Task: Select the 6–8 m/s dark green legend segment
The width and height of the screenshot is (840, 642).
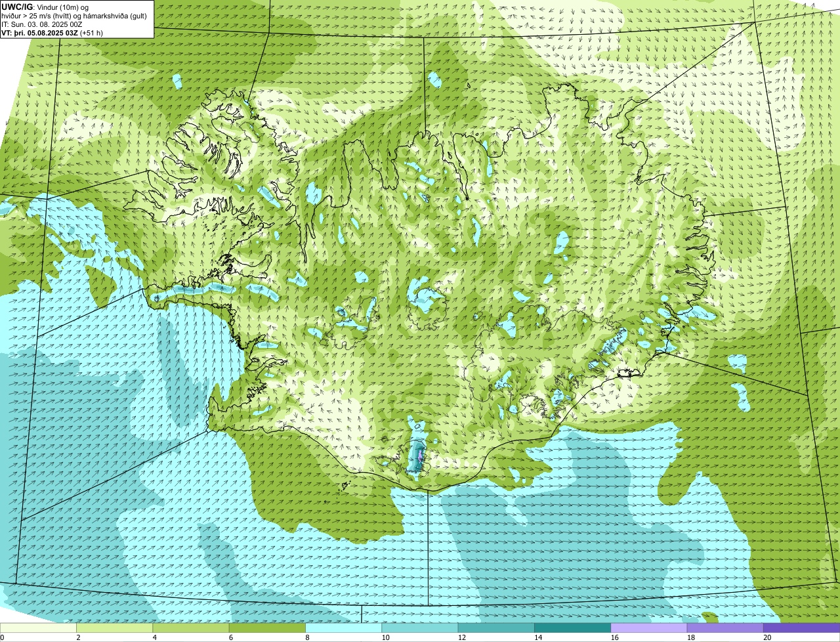Action: click(x=267, y=628)
